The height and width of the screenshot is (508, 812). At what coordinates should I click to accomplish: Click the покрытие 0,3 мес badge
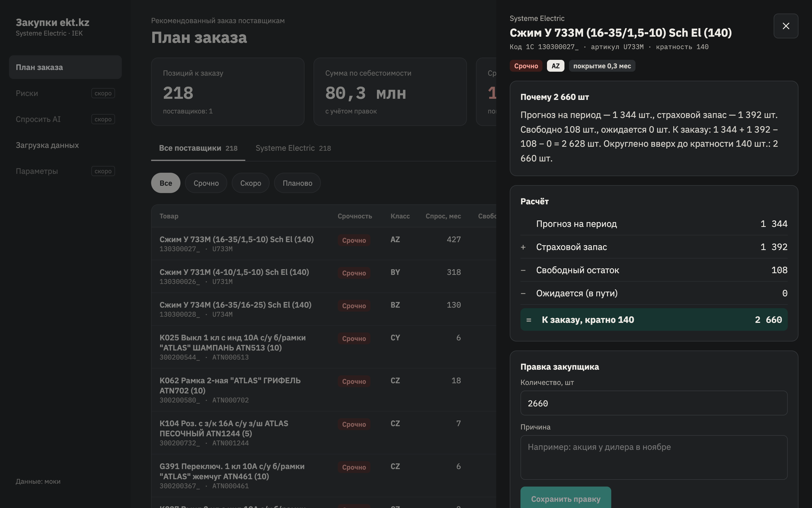(x=602, y=66)
